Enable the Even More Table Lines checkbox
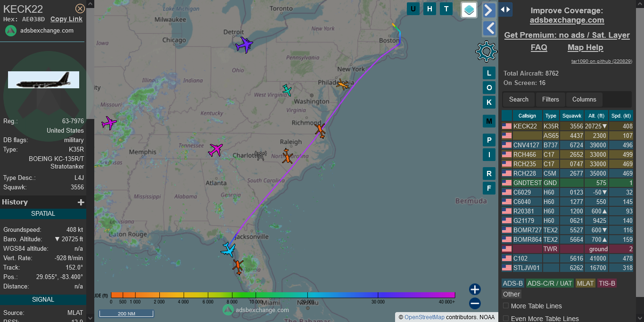Screen dimensions: 644x322 [506, 319]
